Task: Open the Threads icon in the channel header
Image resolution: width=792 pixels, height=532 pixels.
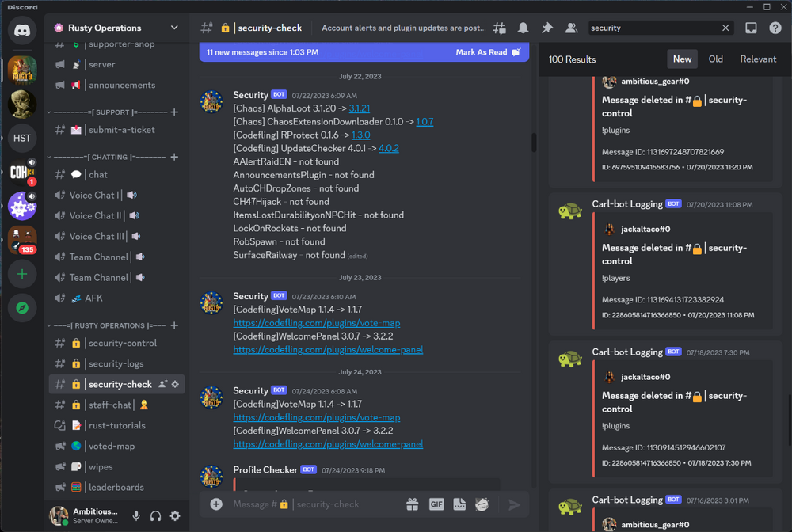Action: click(x=499, y=28)
